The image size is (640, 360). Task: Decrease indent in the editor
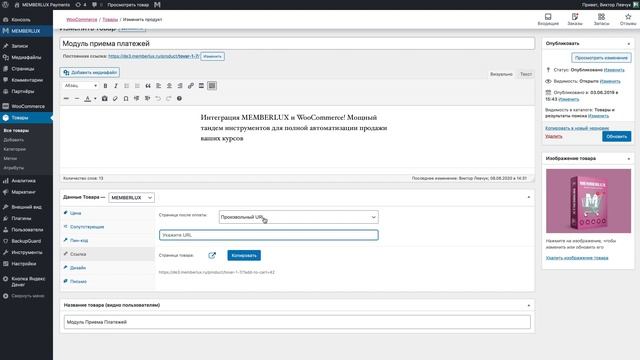pos(136,98)
